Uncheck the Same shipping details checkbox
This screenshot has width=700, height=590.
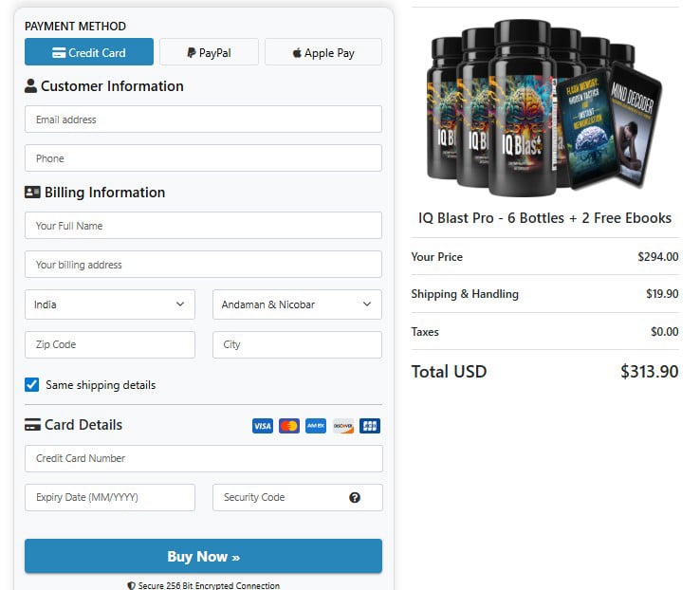32,385
